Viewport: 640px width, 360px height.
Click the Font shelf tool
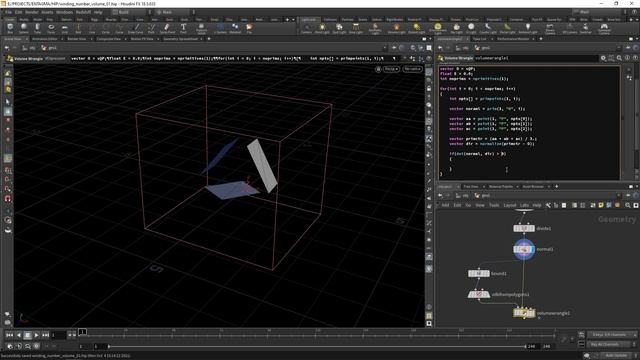coord(183,28)
